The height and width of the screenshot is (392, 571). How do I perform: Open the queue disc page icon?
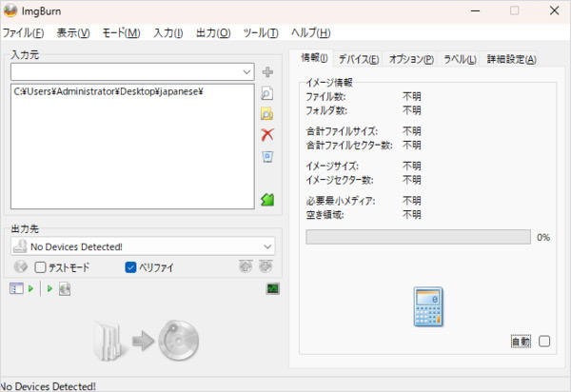[x=65, y=289]
